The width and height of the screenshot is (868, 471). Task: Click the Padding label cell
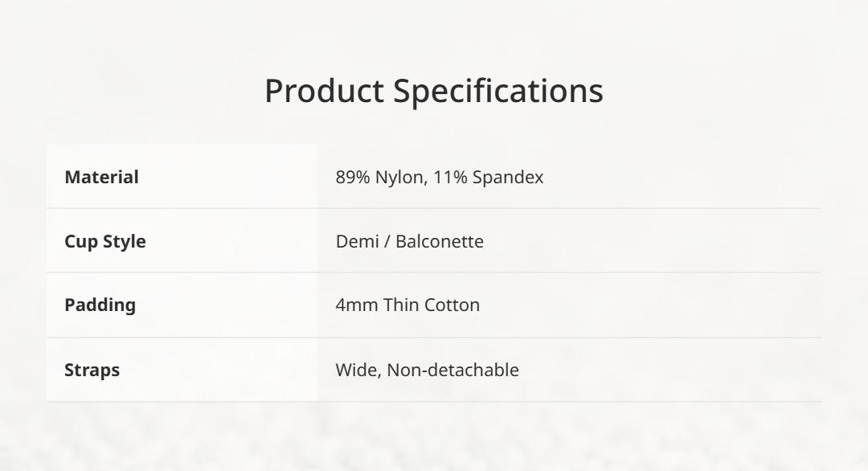coord(100,305)
